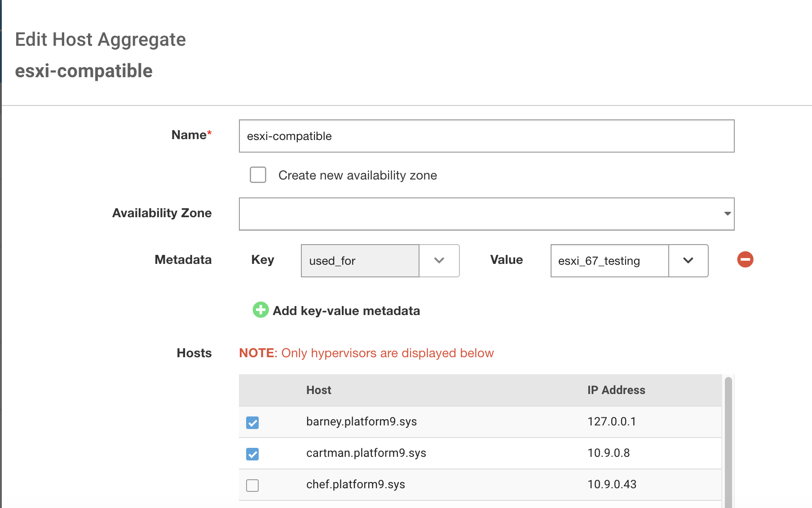812x508 pixels.
Task: Enable Create new availability zone checkbox
Action: point(258,175)
